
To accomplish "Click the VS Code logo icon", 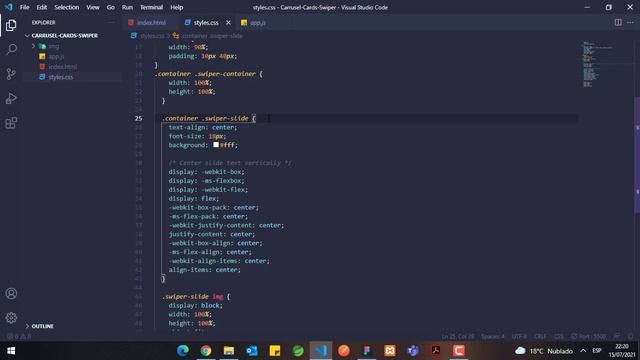I will [x=9, y=7].
